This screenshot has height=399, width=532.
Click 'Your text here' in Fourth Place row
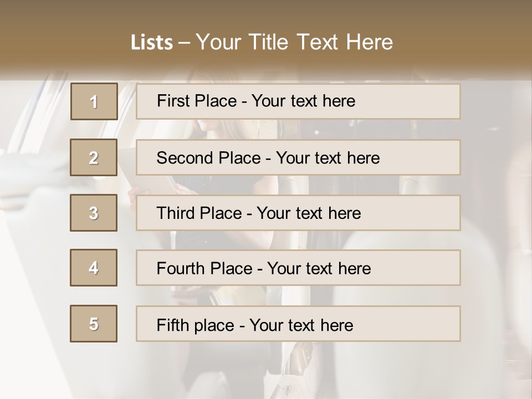coord(319,268)
